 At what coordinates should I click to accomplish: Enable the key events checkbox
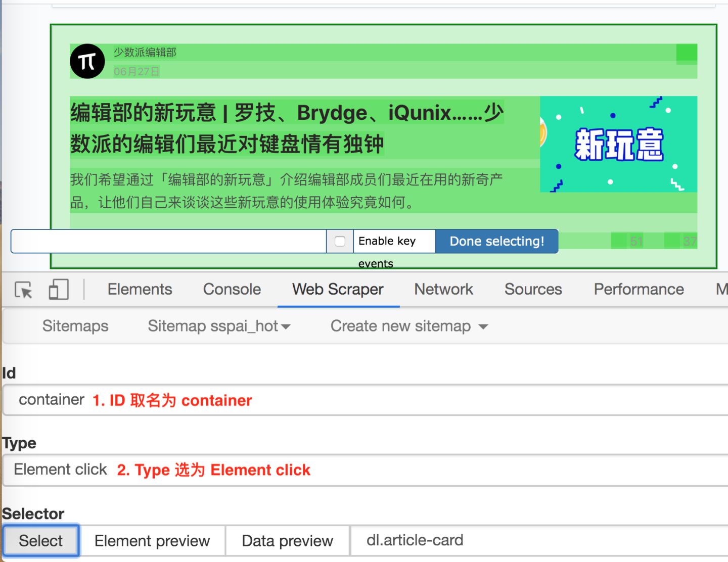[x=340, y=242]
